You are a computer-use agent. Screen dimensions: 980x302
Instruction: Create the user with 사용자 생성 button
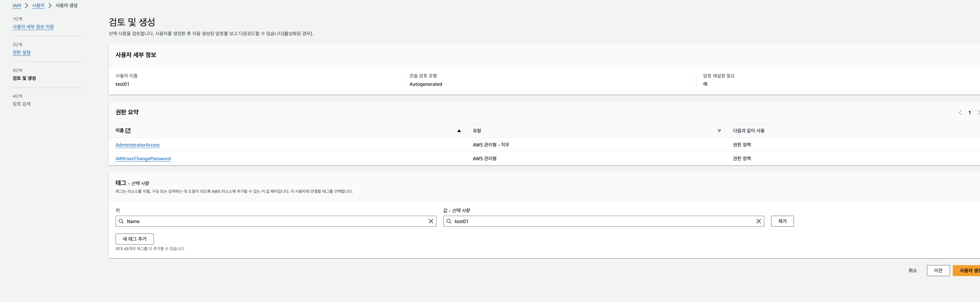coord(967,271)
